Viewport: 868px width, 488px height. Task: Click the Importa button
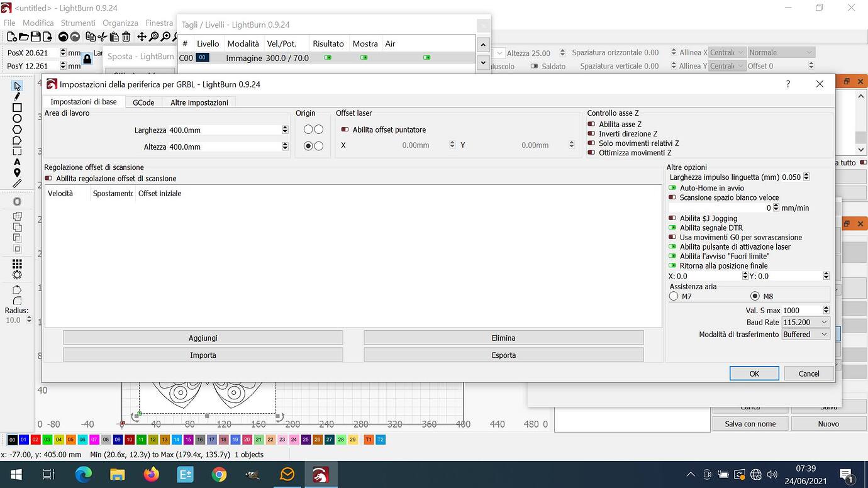[203, 355]
